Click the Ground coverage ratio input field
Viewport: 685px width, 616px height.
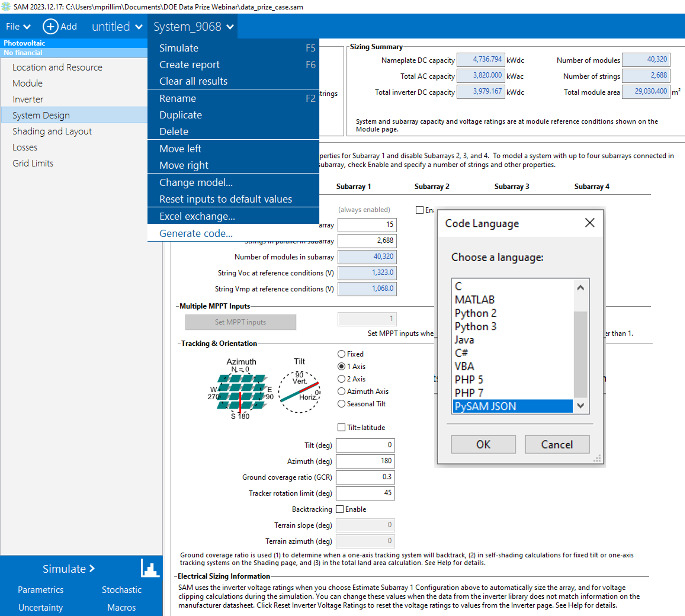pyautogui.click(x=365, y=477)
